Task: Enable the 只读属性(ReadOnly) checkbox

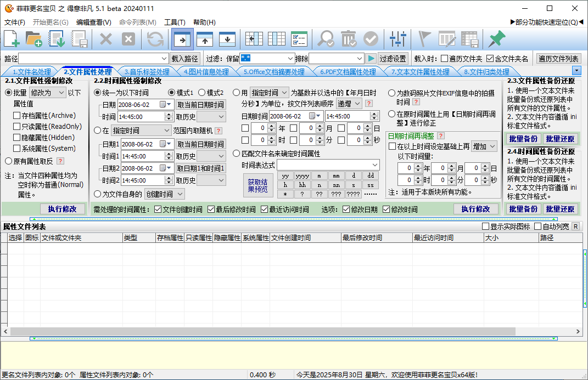Action: click(x=17, y=127)
